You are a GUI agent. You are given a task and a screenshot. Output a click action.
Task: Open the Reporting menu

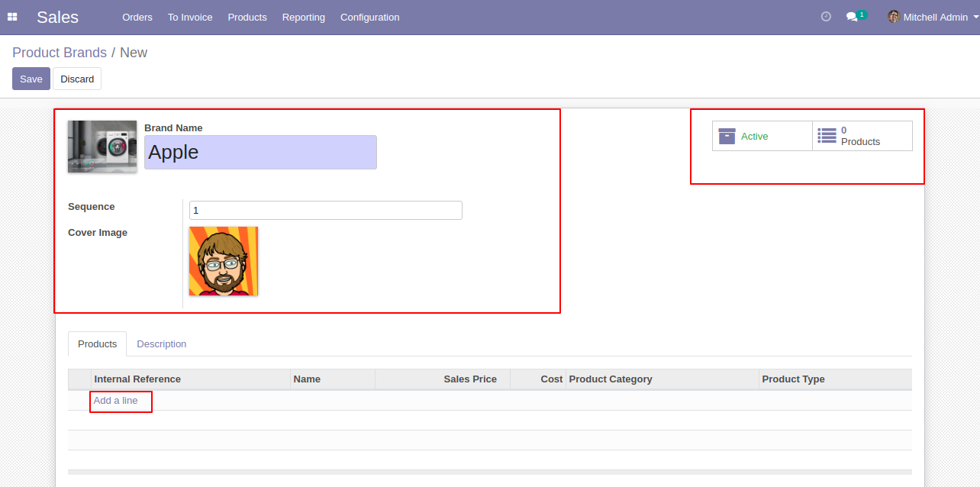coord(303,17)
